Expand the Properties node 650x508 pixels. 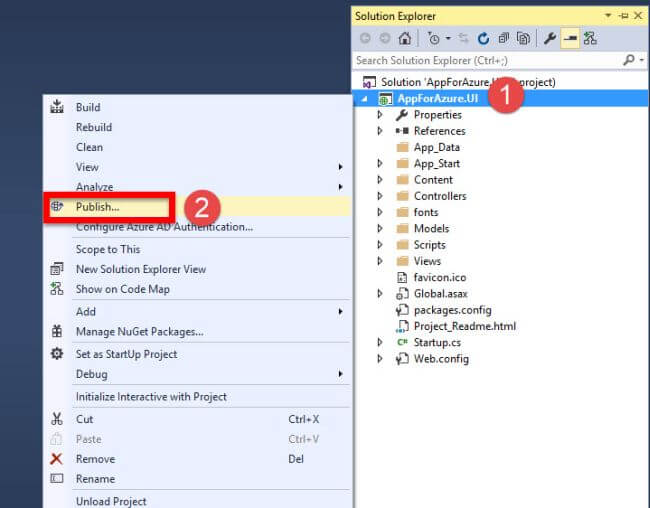(380, 114)
